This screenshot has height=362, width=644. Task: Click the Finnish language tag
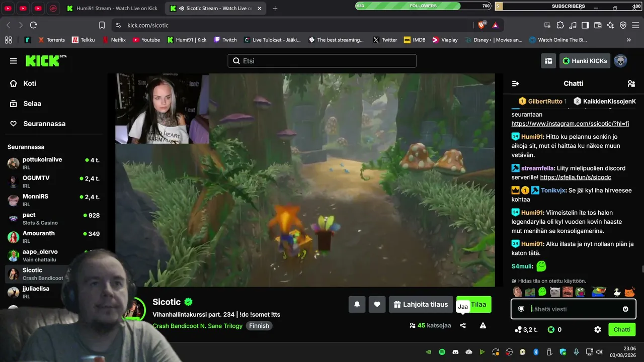(x=259, y=326)
